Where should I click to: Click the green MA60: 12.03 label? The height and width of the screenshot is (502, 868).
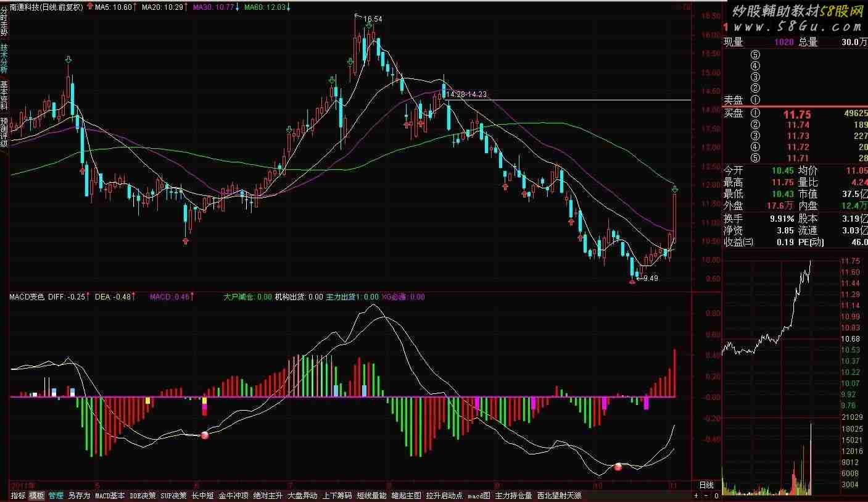tap(265, 7)
